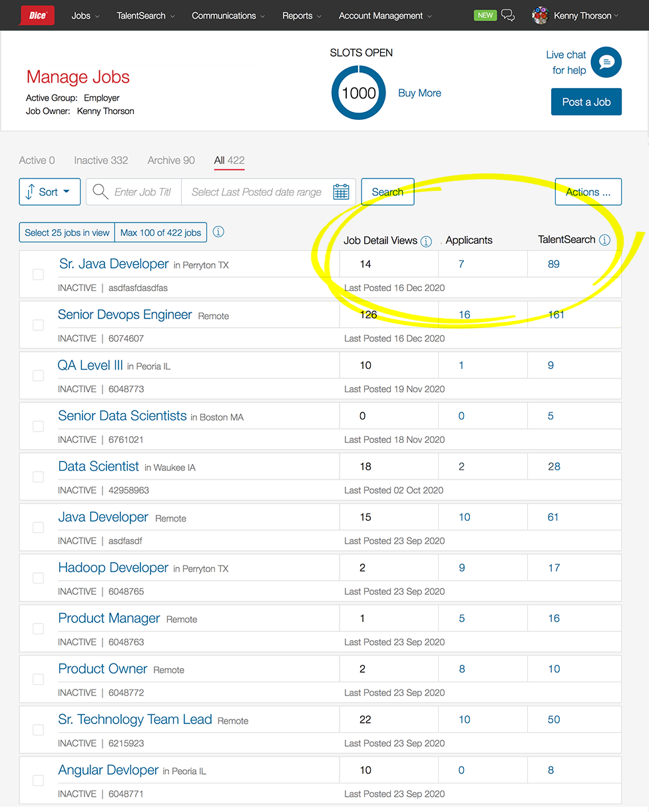The height and width of the screenshot is (812, 649).
Task: Click Kenny Thorson's profile avatar
Action: (540, 15)
